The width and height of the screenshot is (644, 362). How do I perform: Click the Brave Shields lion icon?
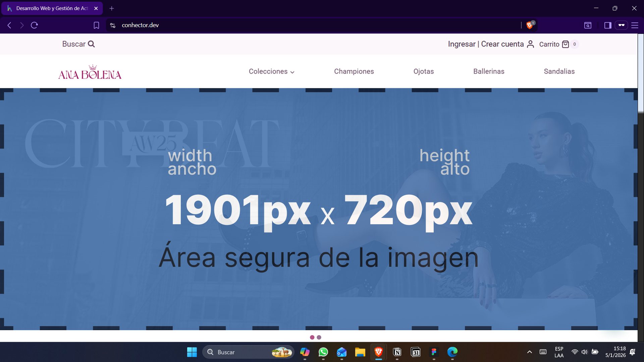pos(529,25)
